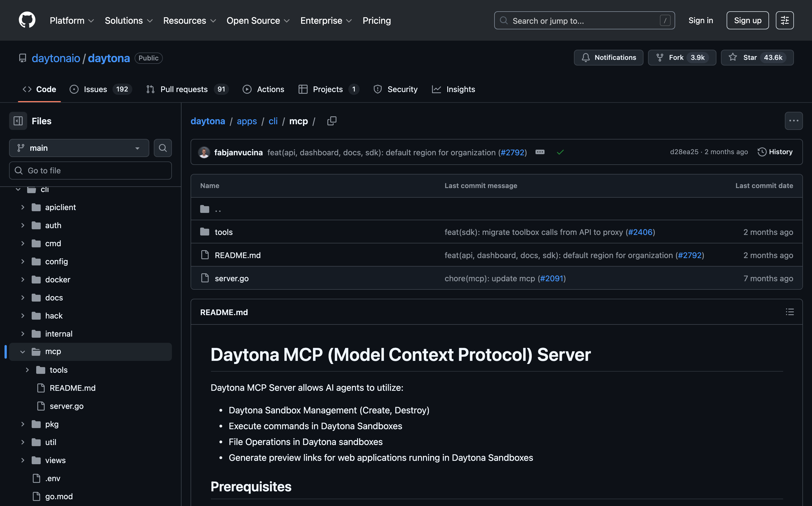Click the GitHub logo icon
This screenshot has width=812, height=506.
(x=27, y=20)
